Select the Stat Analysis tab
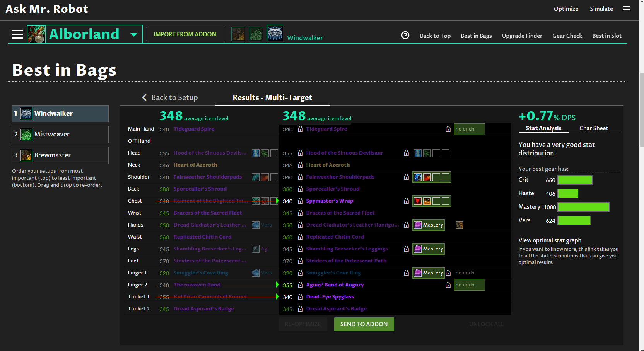 pos(543,128)
